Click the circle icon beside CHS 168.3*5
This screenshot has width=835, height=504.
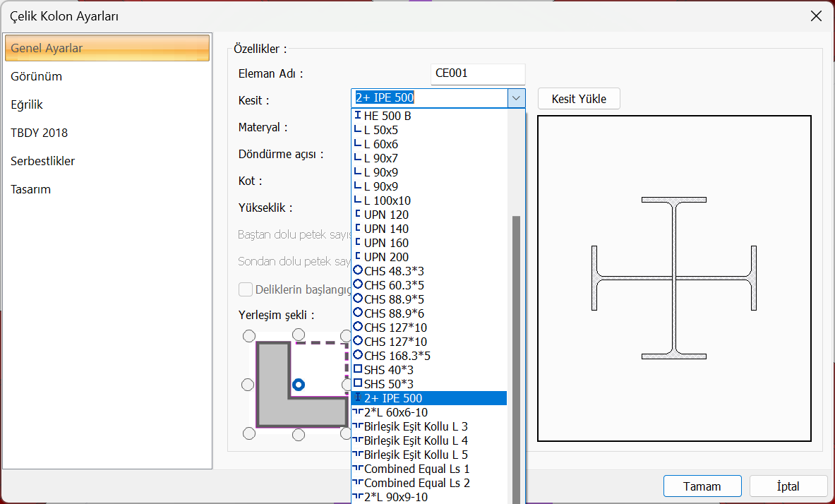click(358, 355)
